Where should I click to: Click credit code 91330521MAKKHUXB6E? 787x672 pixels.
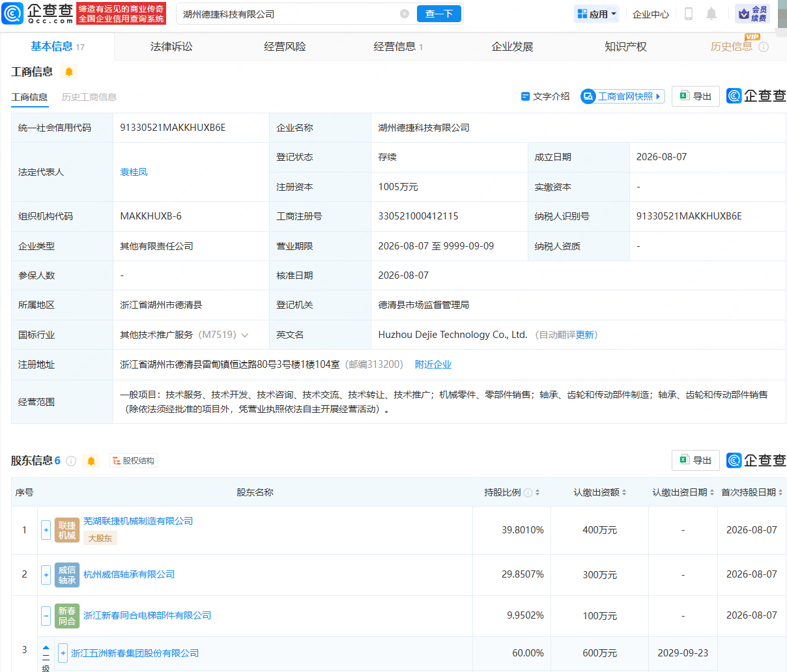[173, 128]
